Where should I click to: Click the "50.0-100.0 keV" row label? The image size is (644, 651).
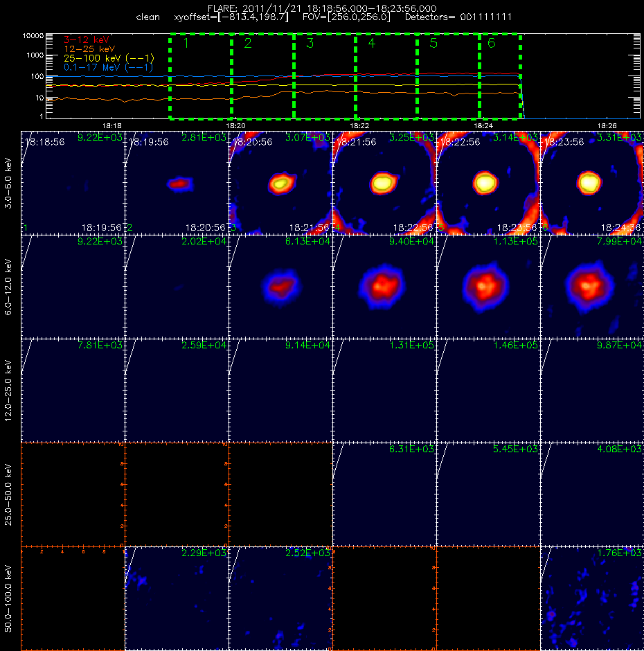click(8, 598)
